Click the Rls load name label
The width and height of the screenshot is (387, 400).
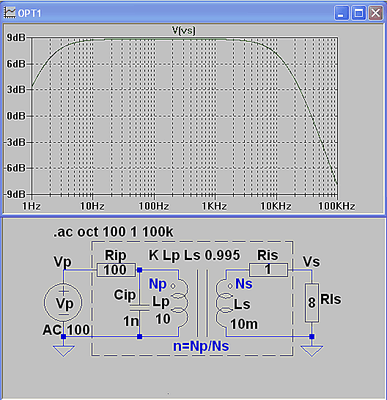(331, 299)
